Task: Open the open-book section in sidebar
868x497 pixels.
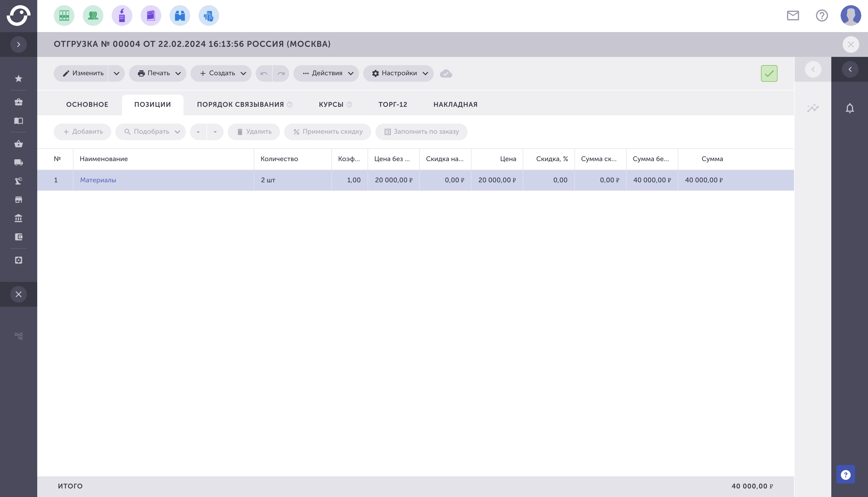Action: (18, 121)
